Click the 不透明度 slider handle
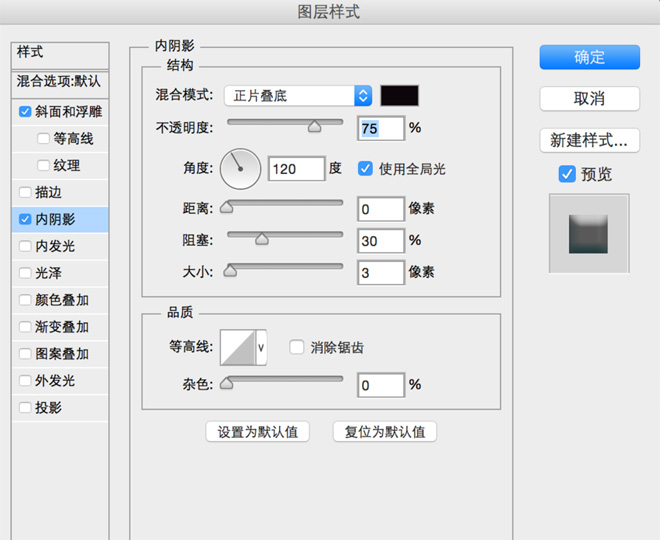The image size is (660, 540). pos(314,127)
